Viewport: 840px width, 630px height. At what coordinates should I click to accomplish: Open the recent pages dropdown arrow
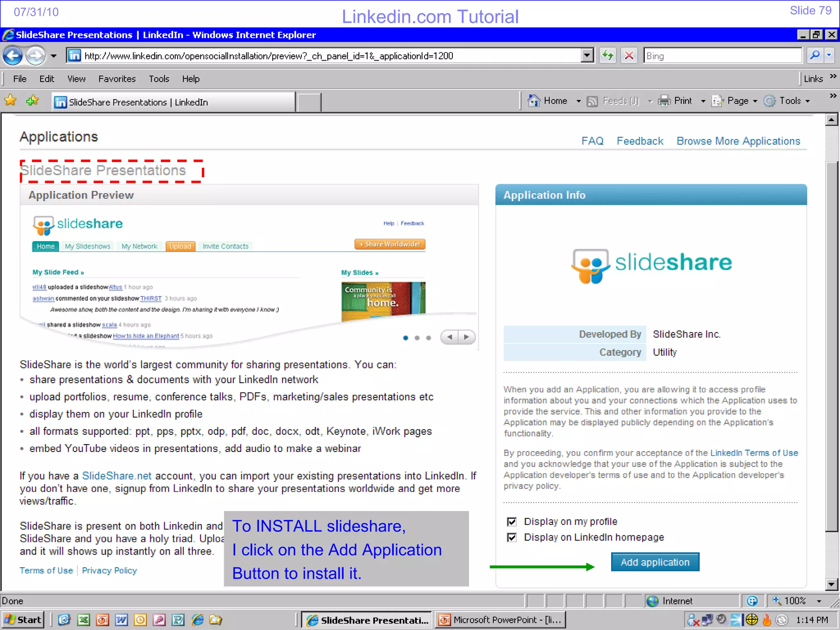pos(54,56)
